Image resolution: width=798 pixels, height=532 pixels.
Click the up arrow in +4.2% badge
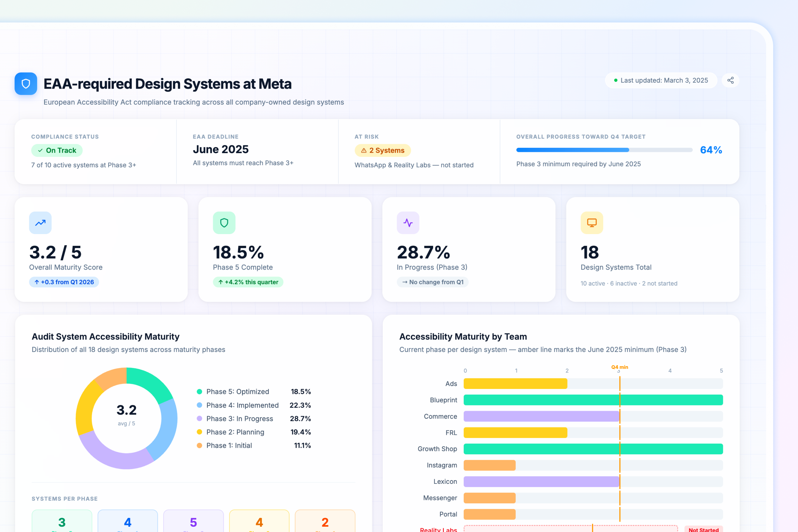tap(220, 282)
